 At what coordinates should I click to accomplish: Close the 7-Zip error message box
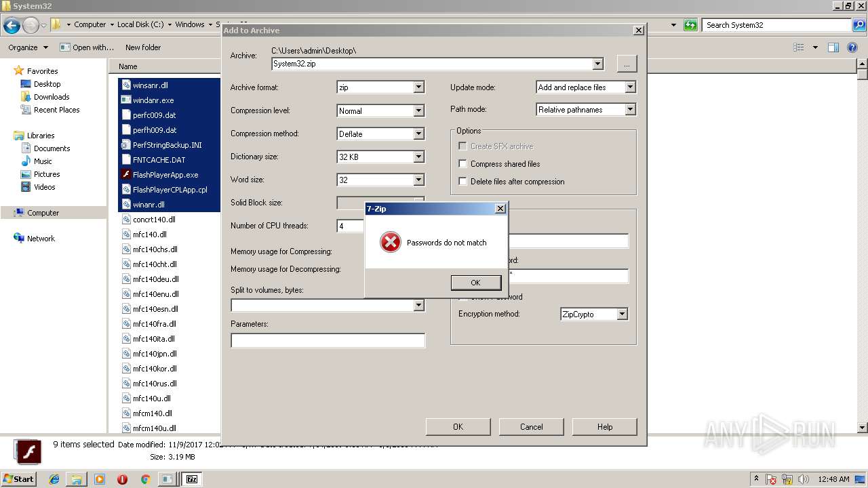(500, 209)
